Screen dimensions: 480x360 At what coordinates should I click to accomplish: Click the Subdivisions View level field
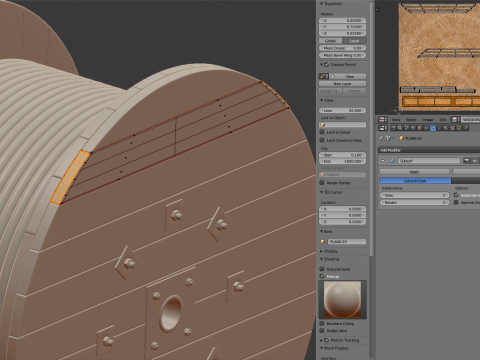click(415, 195)
